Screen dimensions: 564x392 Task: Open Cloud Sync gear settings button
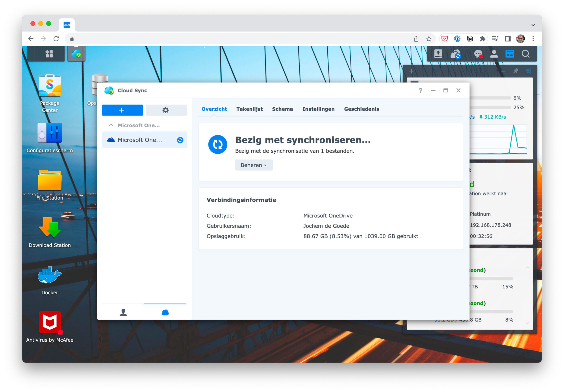click(x=166, y=110)
